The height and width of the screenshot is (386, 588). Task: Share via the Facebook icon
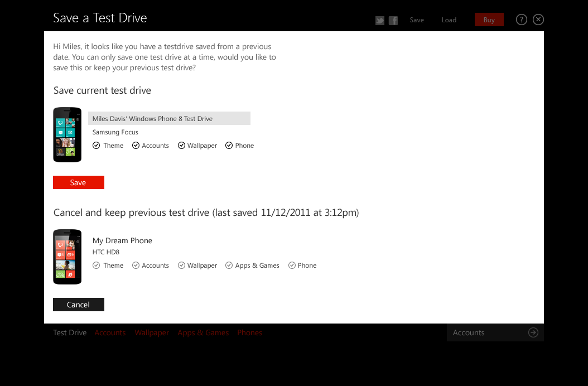pyautogui.click(x=393, y=20)
